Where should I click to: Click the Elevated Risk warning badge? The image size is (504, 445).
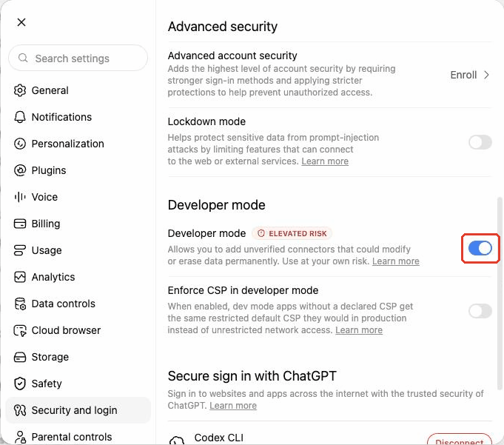pos(292,233)
